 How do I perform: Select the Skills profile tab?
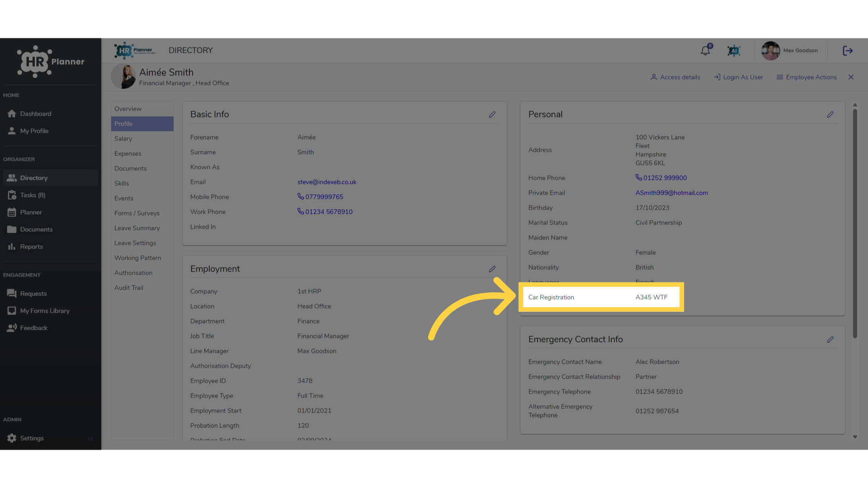[x=142, y=183]
